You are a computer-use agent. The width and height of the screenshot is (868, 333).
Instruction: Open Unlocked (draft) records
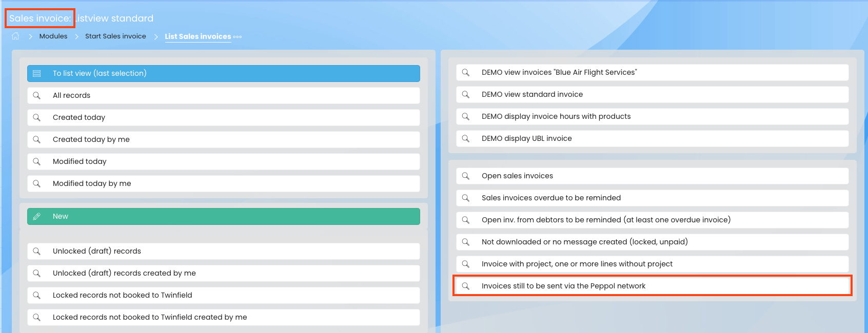point(224,251)
